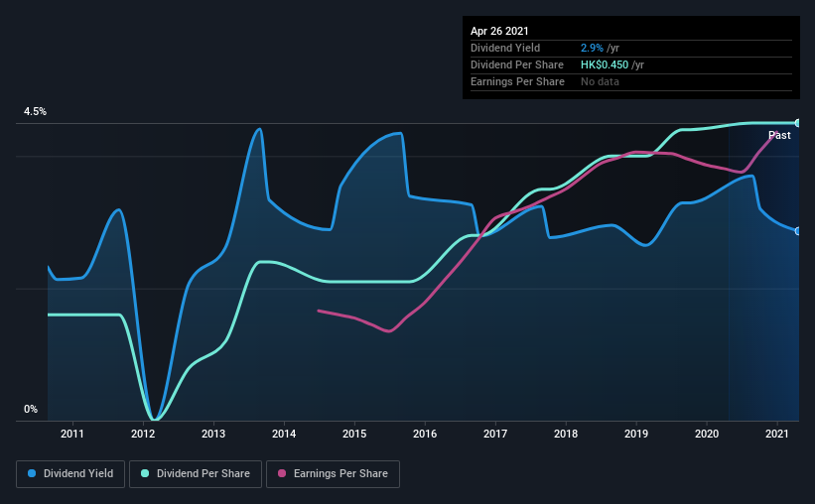Click the 'Dividend Yield' row label in tooltip
Image resolution: width=815 pixels, height=504 pixels.
pyautogui.click(x=505, y=48)
